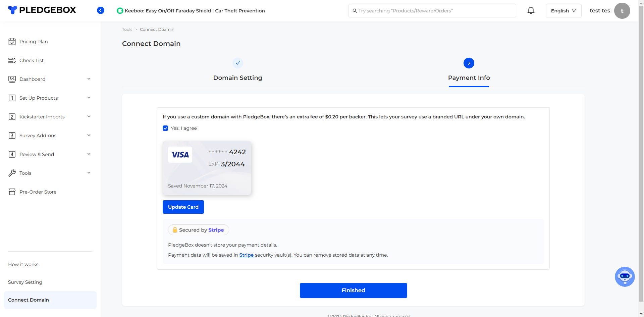Screen dimensions: 644x317
Task: Collapse sidebar with blue back arrow
Action: pyautogui.click(x=101, y=10)
